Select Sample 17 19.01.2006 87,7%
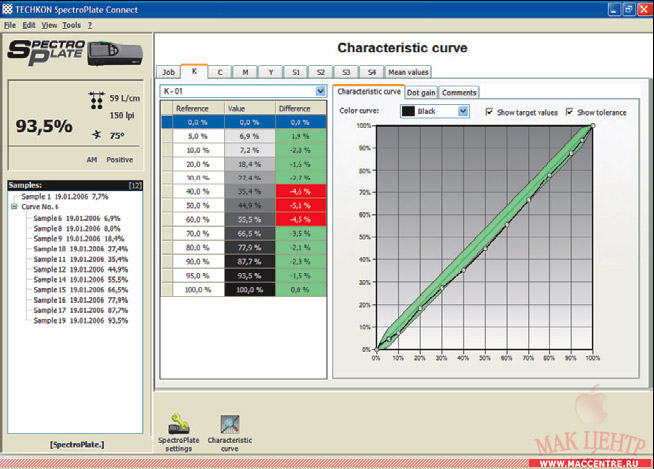This screenshot has width=654, height=469. coord(80,310)
